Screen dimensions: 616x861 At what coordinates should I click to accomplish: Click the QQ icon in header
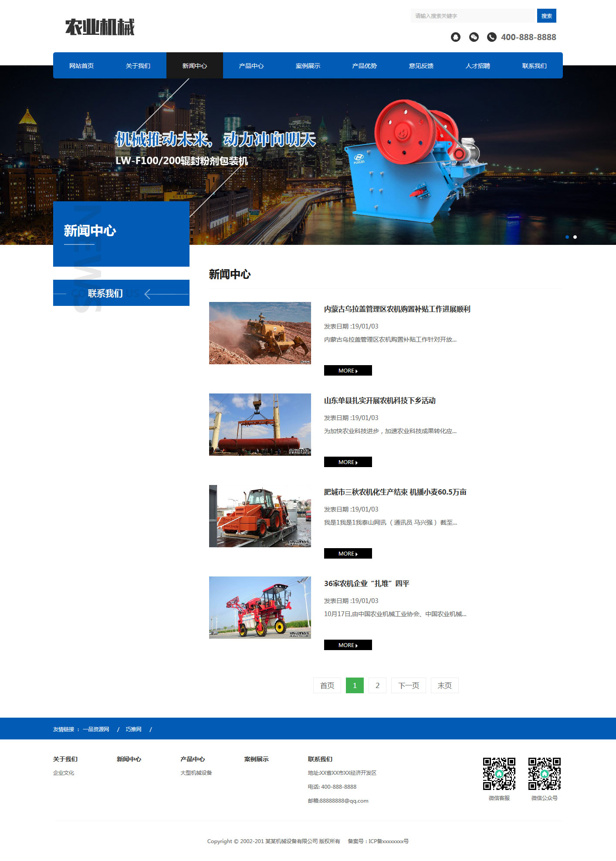point(455,37)
